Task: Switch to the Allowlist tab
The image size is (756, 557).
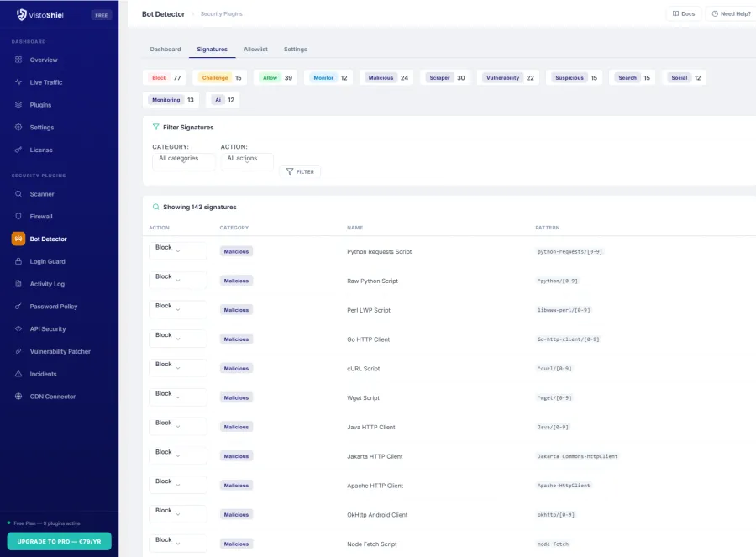Action: [x=255, y=49]
